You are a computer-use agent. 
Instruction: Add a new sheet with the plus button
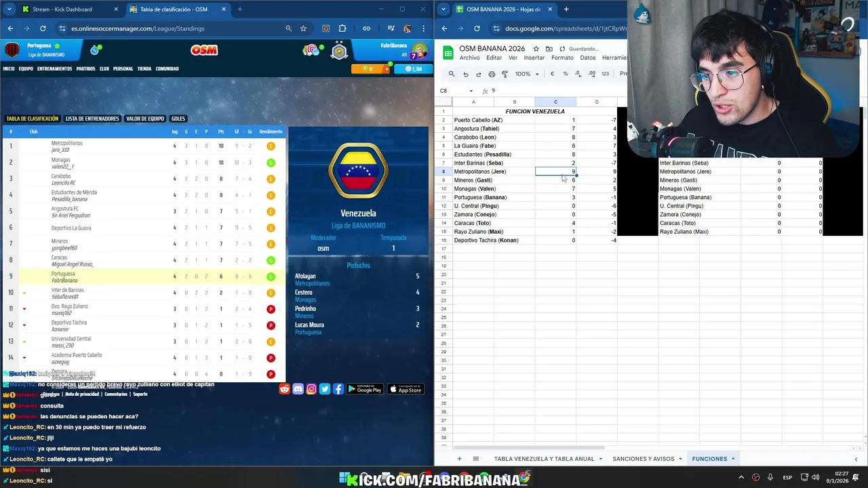(459, 459)
